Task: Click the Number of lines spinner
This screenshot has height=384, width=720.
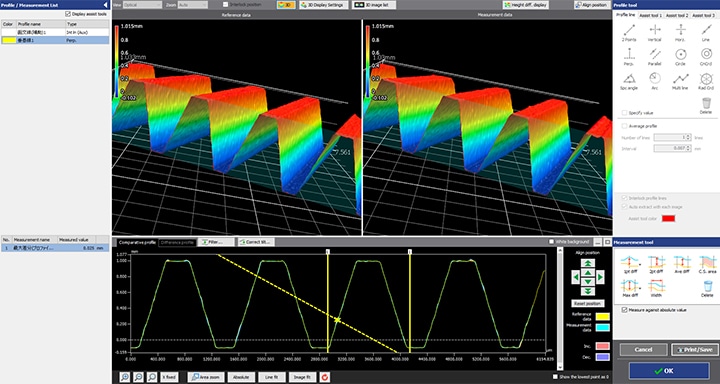Action: coord(689,137)
